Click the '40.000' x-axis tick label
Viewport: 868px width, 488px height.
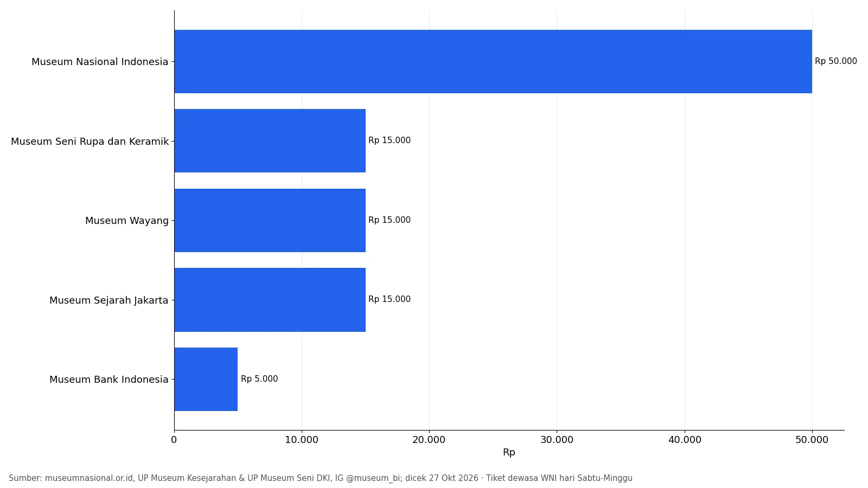tap(685, 440)
